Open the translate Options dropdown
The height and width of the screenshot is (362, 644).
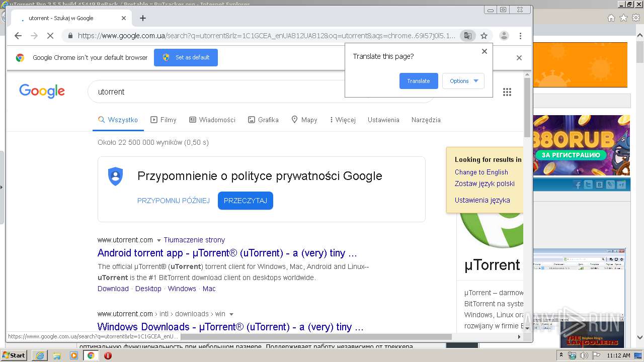point(463,81)
